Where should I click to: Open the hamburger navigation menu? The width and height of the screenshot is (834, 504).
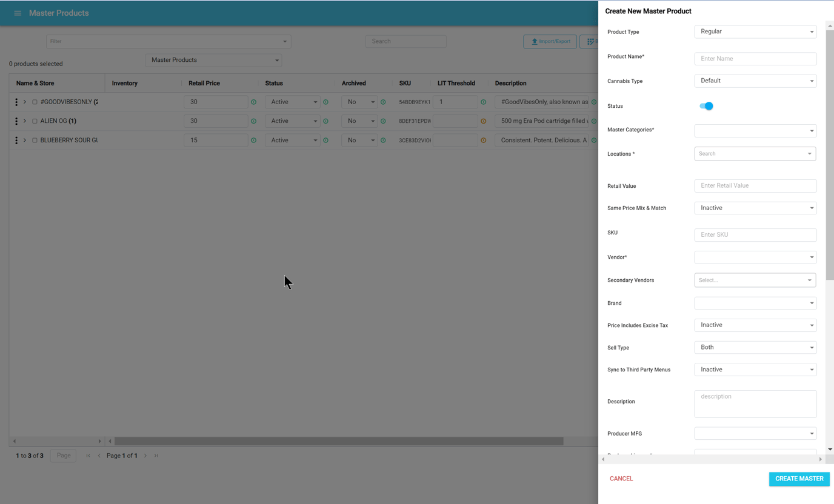(18, 13)
